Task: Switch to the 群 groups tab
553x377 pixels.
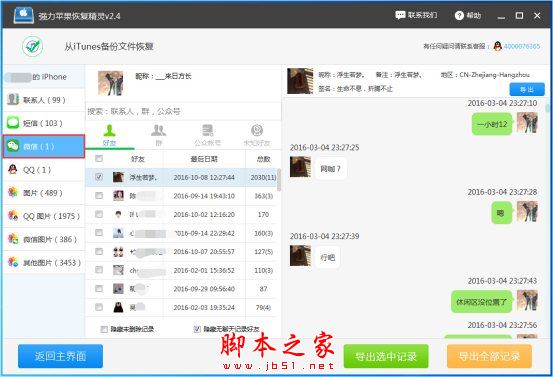Action: point(158,135)
